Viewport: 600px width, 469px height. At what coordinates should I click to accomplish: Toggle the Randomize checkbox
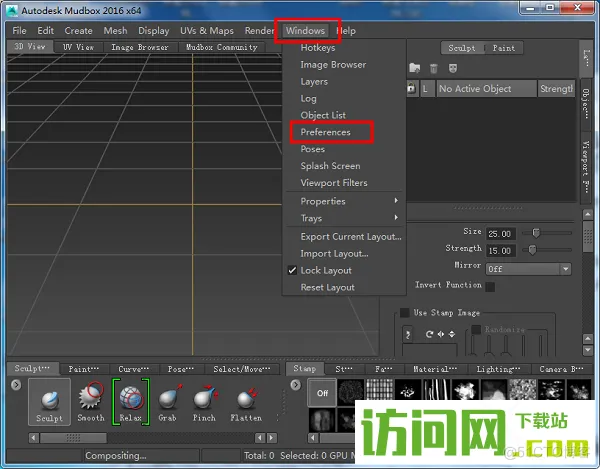click(x=476, y=329)
